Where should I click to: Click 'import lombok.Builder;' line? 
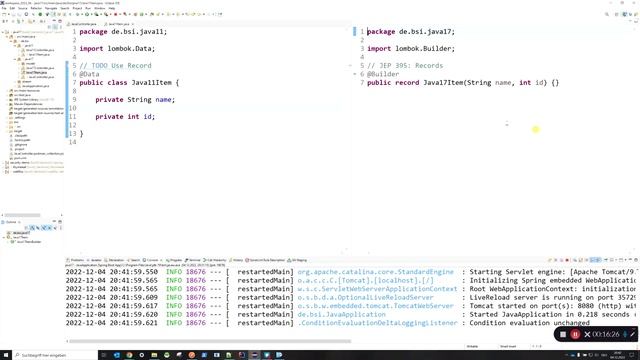click(x=411, y=49)
